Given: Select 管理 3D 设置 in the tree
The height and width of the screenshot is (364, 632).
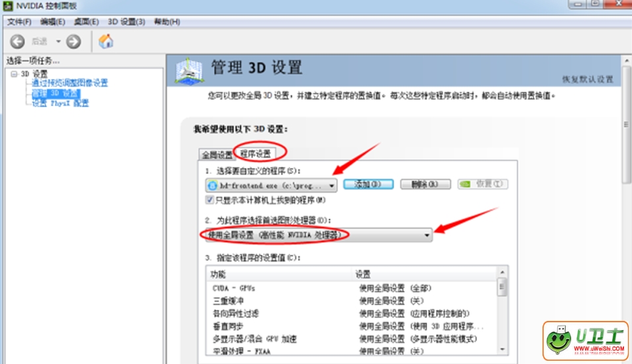Looking at the screenshot, I should [x=56, y=93].
